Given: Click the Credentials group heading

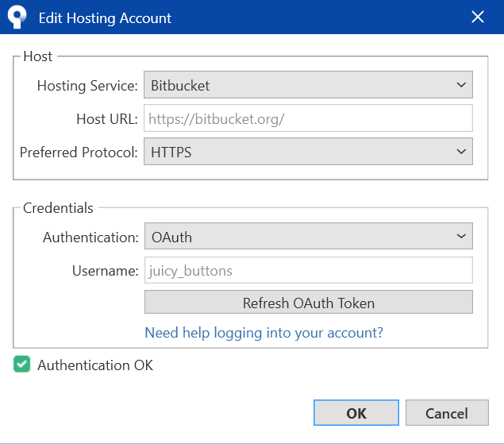Looking at the screenshot, I should (x=58, y=208).
